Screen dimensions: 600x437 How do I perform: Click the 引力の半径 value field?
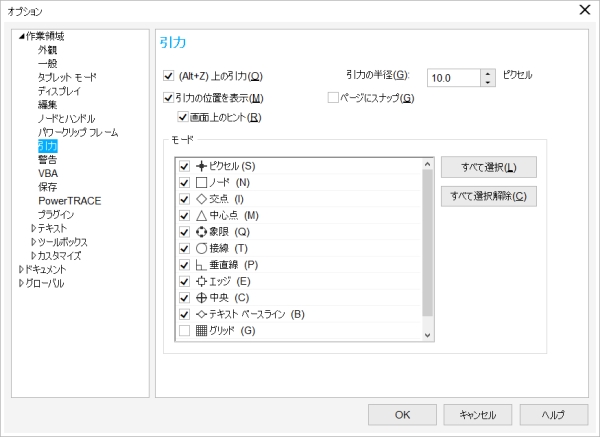pos(452,77)
